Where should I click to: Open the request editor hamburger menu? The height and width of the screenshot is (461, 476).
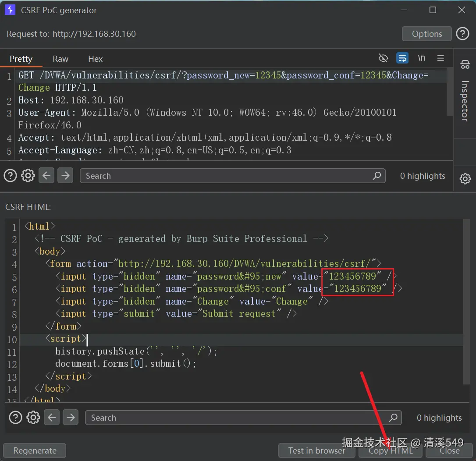(440, 58)
